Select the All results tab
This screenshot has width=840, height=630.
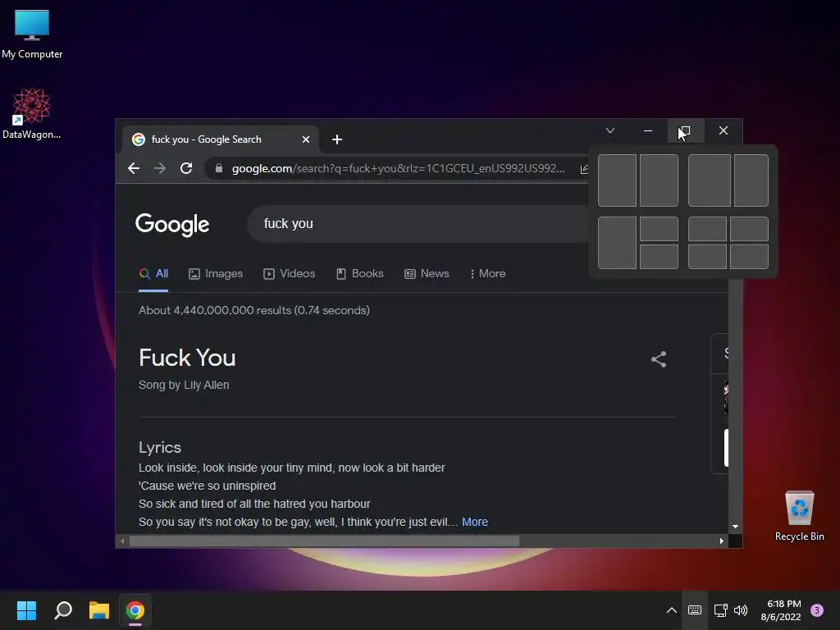pyautogui.click(x=153, y=274)
